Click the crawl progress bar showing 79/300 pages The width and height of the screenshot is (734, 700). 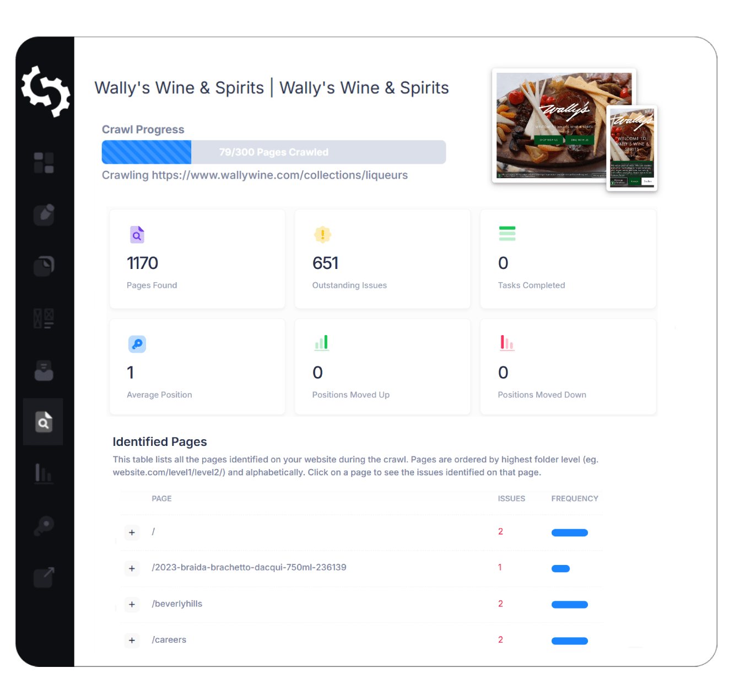click(x=274, y=152)
